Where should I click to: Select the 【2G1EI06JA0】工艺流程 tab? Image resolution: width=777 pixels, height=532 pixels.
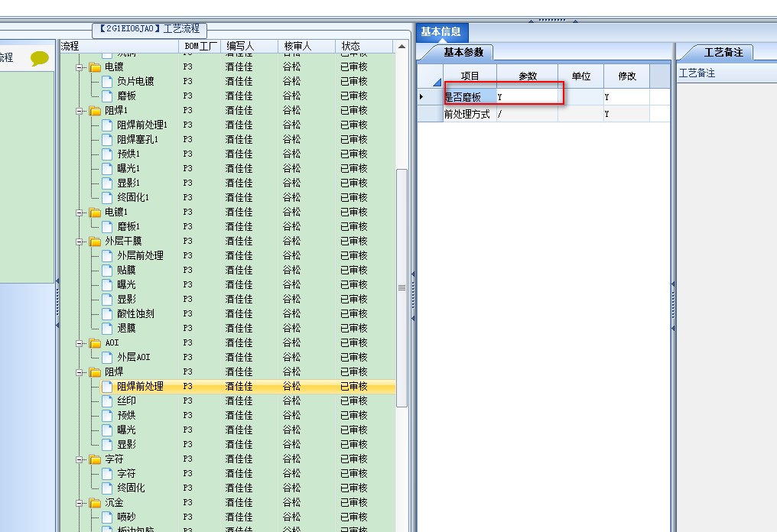pyautogui.click(x=150, y=29)
